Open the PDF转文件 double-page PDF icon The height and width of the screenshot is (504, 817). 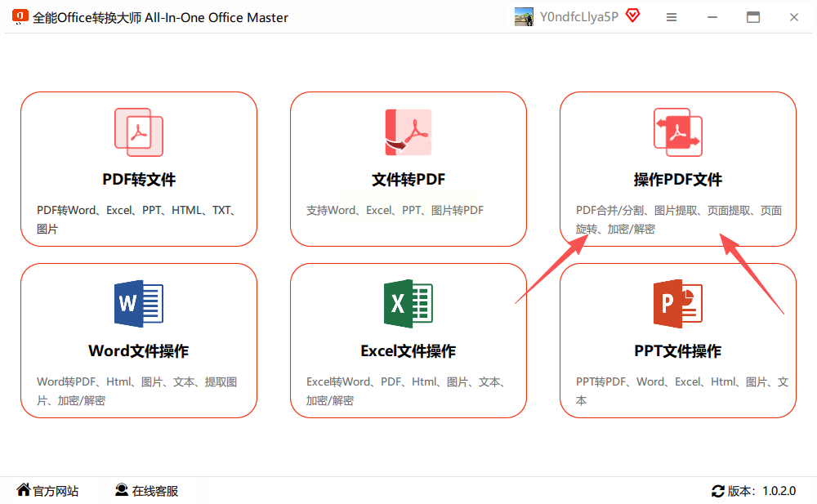pos(139,132)
